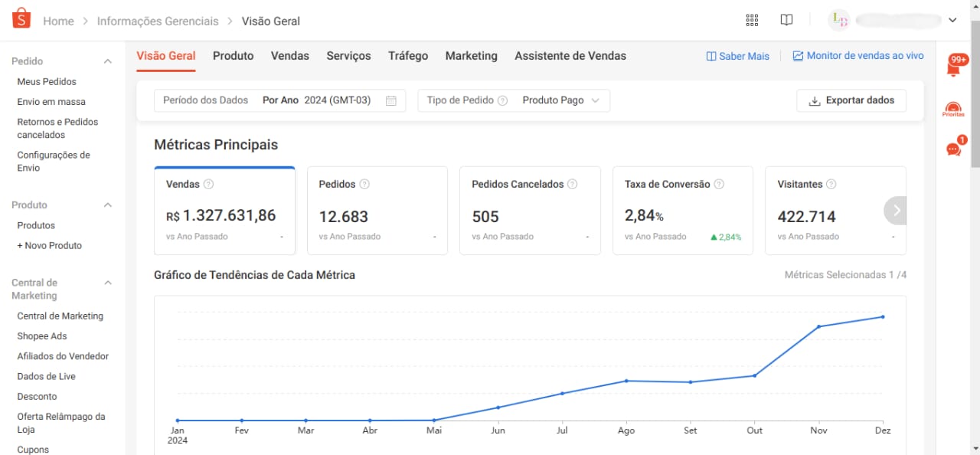Collapse the Central de Marketing section
980x455 pixels.
108,283
